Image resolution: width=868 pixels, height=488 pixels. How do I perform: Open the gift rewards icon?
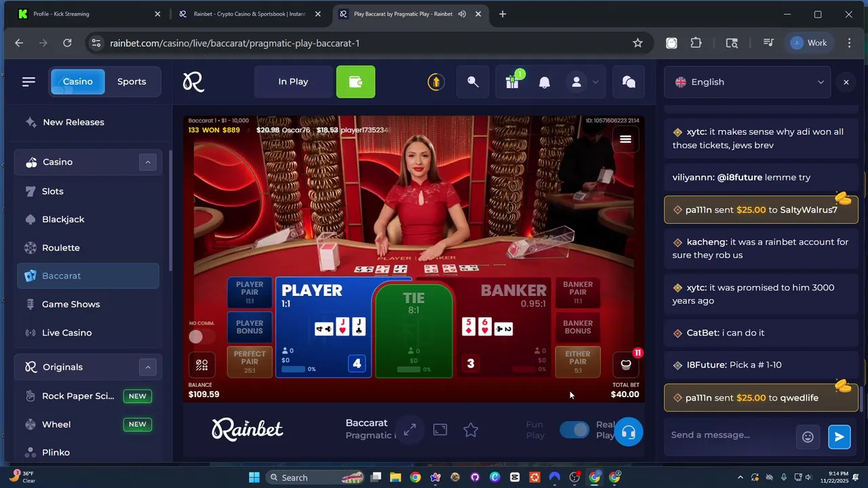(513, 82)
